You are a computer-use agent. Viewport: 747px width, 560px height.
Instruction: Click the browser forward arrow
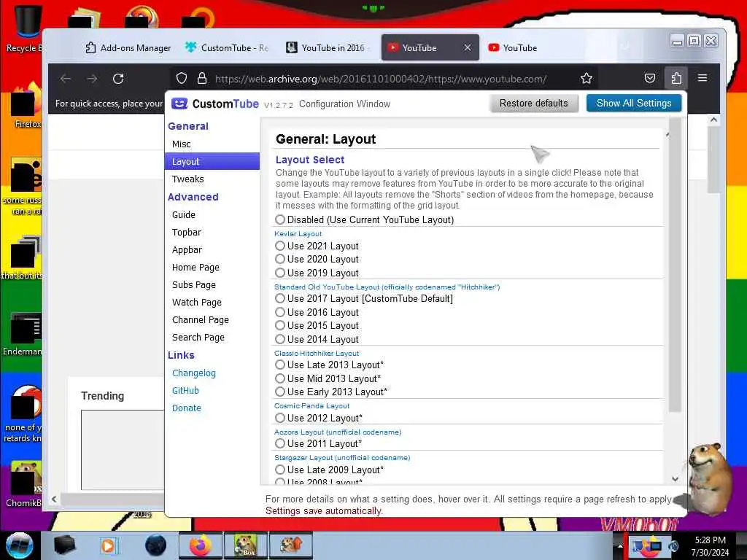tap(92, 79)
